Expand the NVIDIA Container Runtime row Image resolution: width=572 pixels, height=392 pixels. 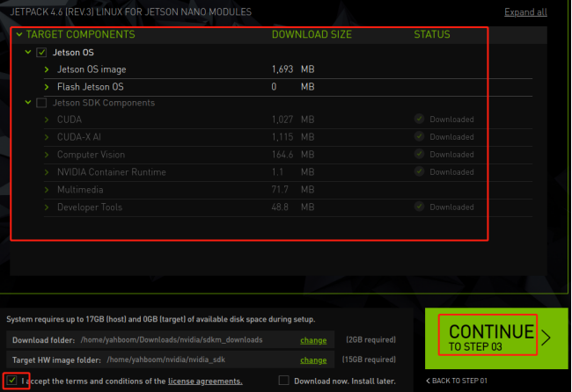(47, 172)
